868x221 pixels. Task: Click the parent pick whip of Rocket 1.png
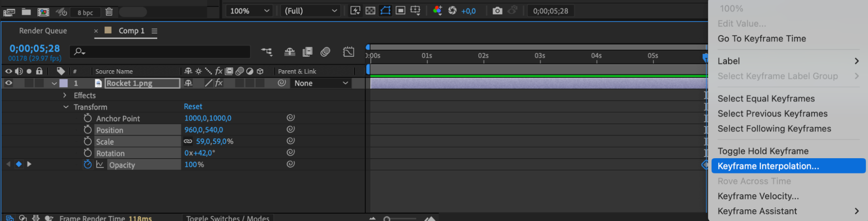coord(282,83)
